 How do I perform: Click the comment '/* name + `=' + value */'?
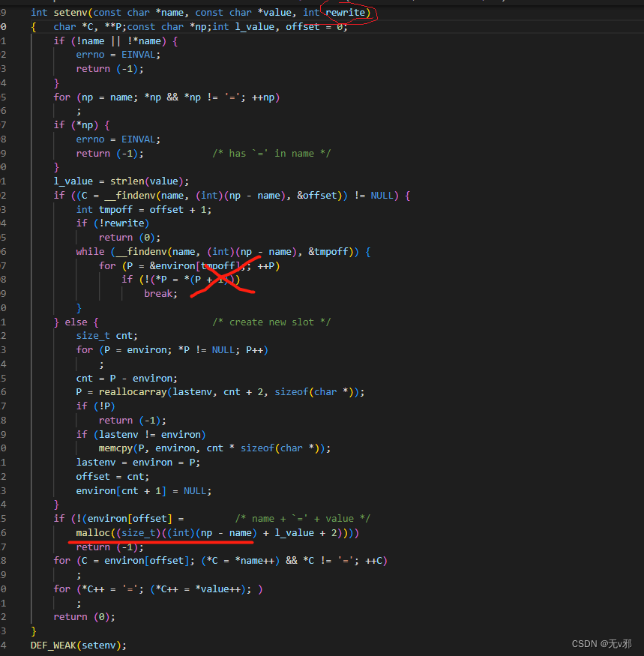(x=303, y=519)
